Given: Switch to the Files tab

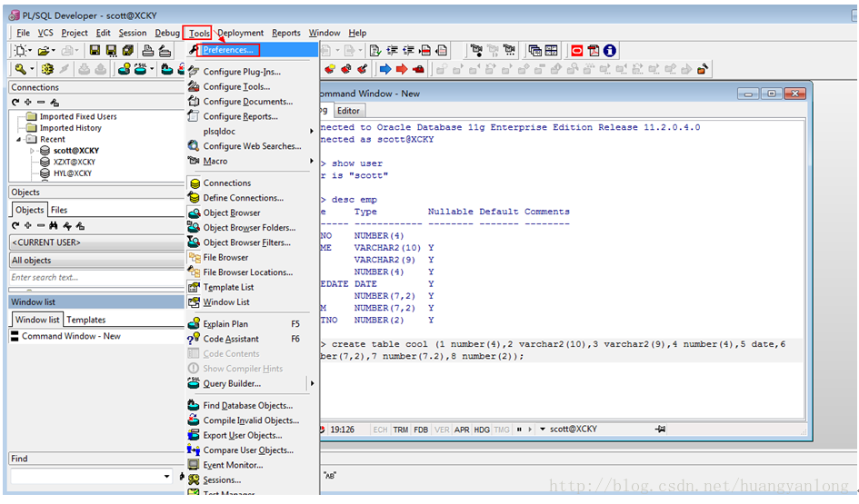Looking at the screenshot, I should (59, 210).
